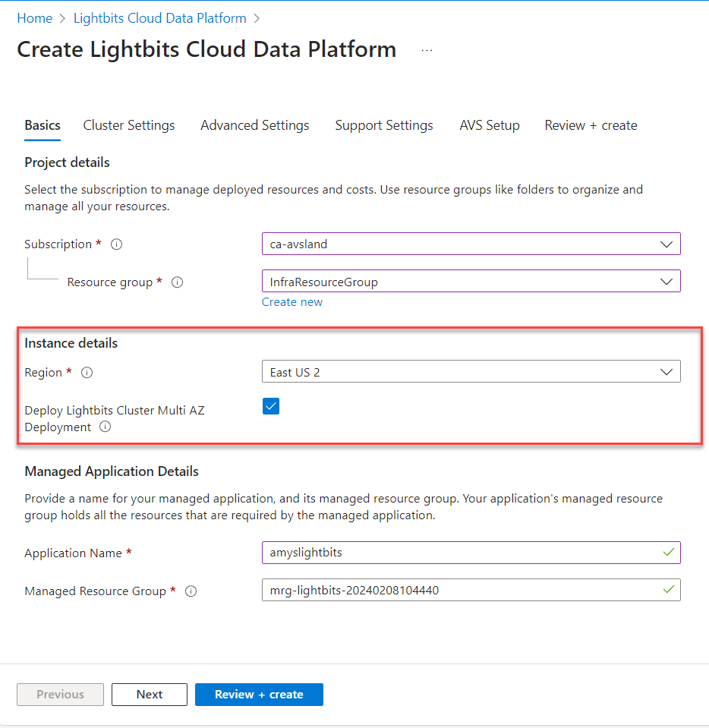Click Create new resource group link
The image size is (709, 728).
pyautogui.click(x=292, y=302)
